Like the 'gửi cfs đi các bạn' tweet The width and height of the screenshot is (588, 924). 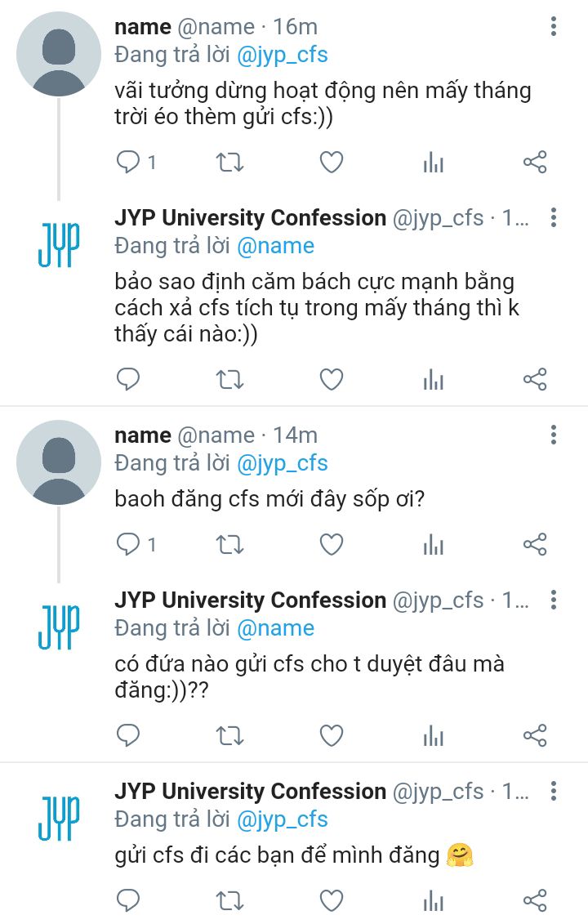(331, 901)
